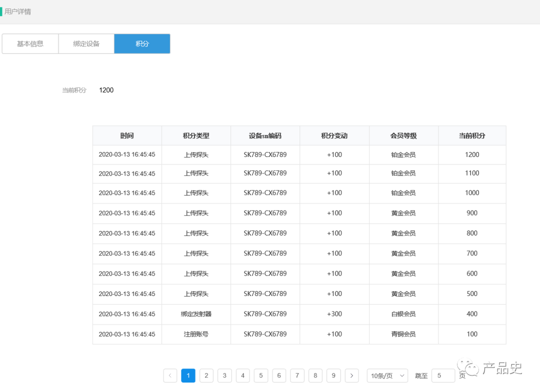Click the 时间 column header
540x392 pixels.
tap(127, 136)
